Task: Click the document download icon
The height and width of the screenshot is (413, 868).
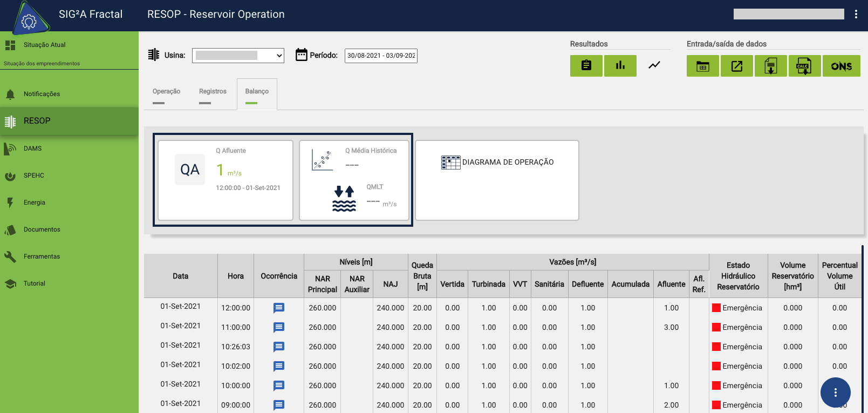Action: (770, 66)
